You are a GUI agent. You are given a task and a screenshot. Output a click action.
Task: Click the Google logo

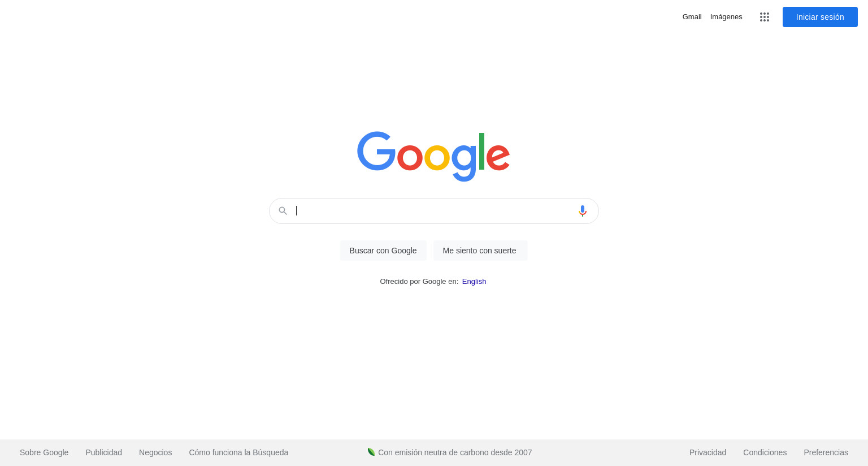[433, 157]
